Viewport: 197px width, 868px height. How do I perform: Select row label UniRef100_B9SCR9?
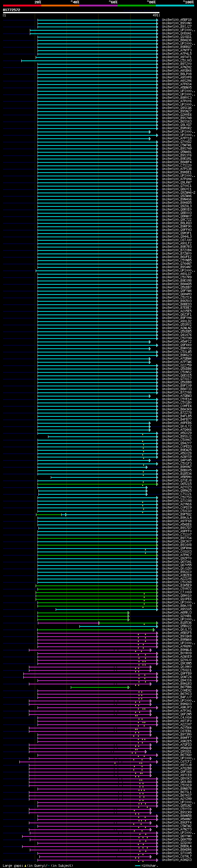tap(177, 812)
